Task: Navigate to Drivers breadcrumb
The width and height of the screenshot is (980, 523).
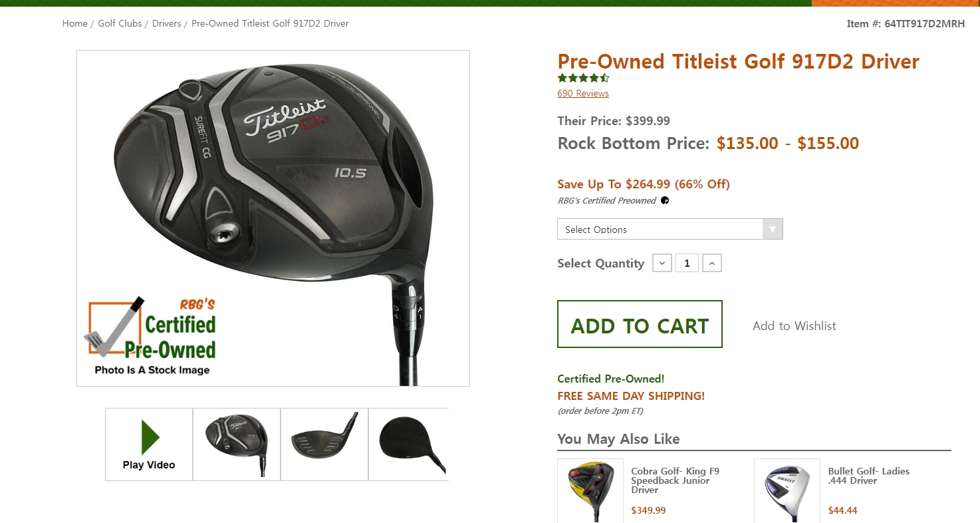Action: [166, 23]
